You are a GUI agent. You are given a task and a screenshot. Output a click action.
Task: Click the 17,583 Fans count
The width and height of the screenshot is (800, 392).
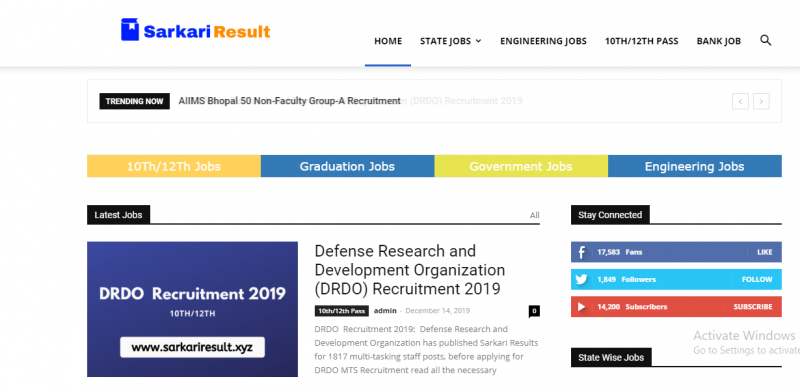[620, 252]
